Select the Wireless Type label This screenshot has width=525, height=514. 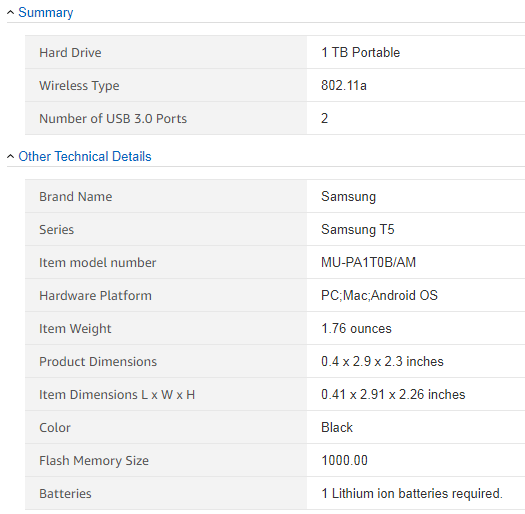[79, 86]
